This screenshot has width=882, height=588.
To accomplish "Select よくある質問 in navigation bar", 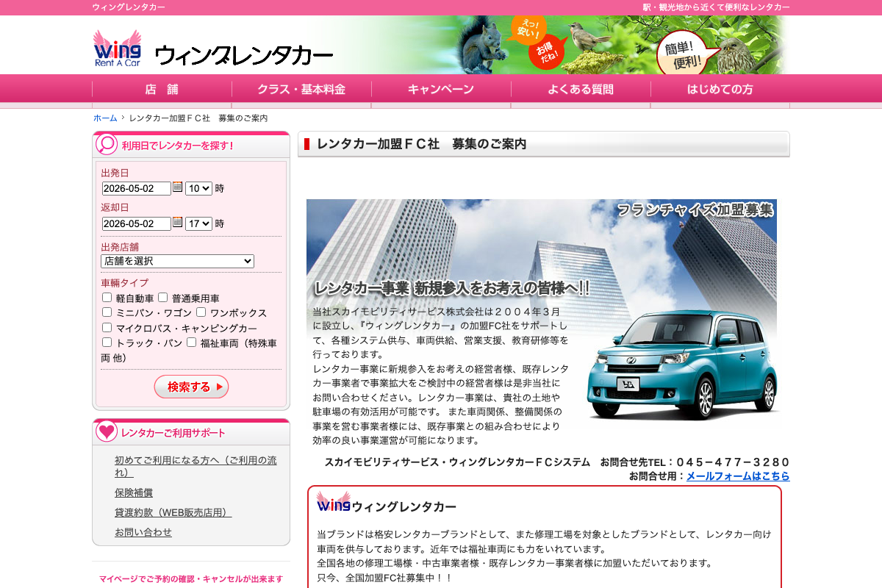I will pos(581,90).
